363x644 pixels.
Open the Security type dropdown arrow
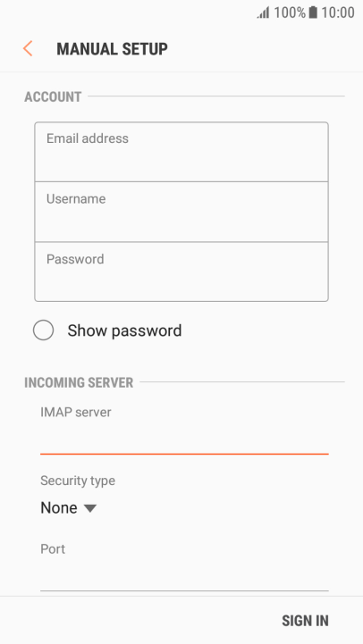(x=90, y=508)
